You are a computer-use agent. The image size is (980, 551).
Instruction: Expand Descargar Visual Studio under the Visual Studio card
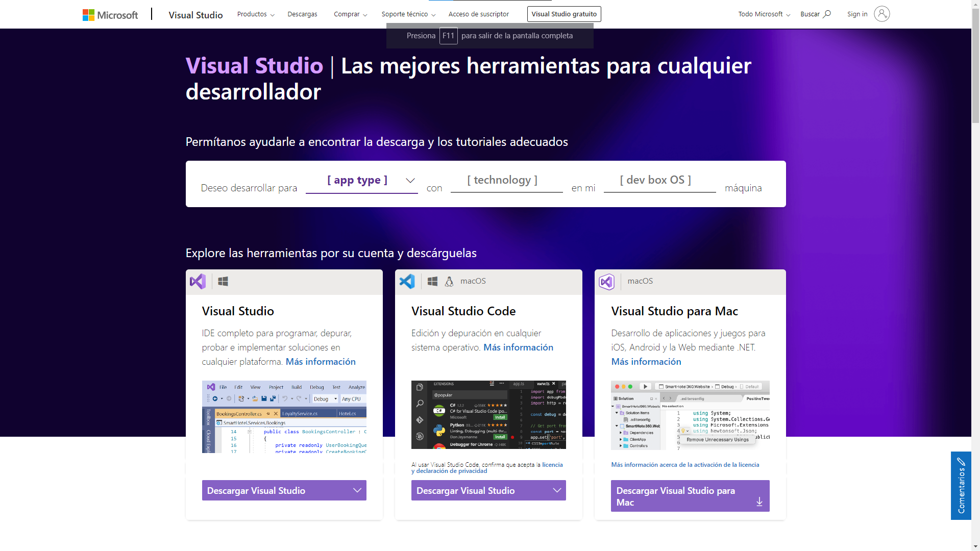point(284,490)
